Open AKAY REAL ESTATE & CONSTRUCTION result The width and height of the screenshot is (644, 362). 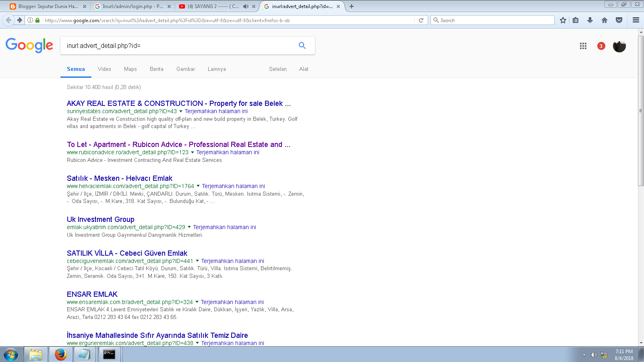pyautogui.click(x=179, y=103)
